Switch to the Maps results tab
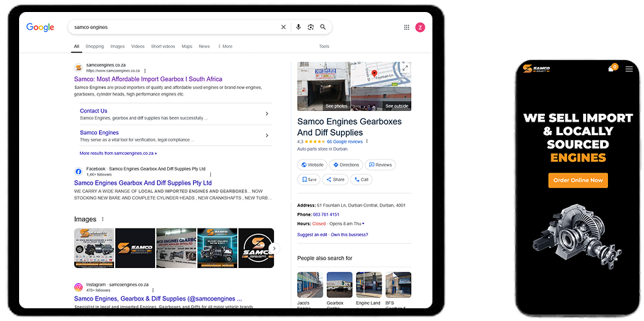Viewport: 644px width, 321px height. (x=187, y=47)
